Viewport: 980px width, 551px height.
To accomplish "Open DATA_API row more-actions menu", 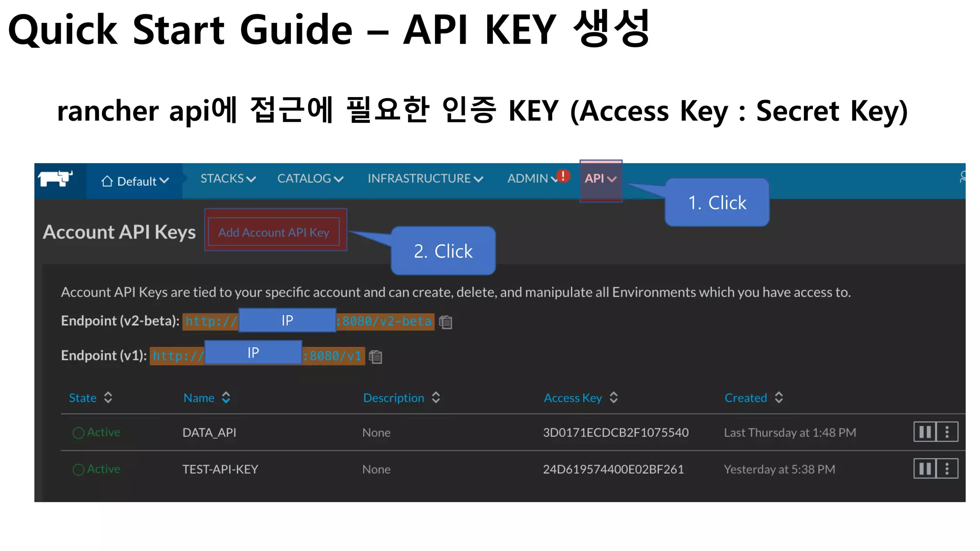I will pyautogui.click(x=947, y=432).
